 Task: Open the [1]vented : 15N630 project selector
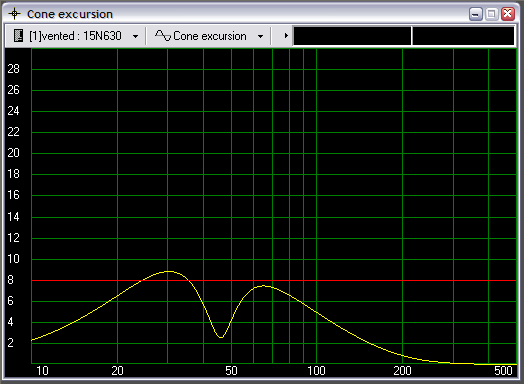76,35
